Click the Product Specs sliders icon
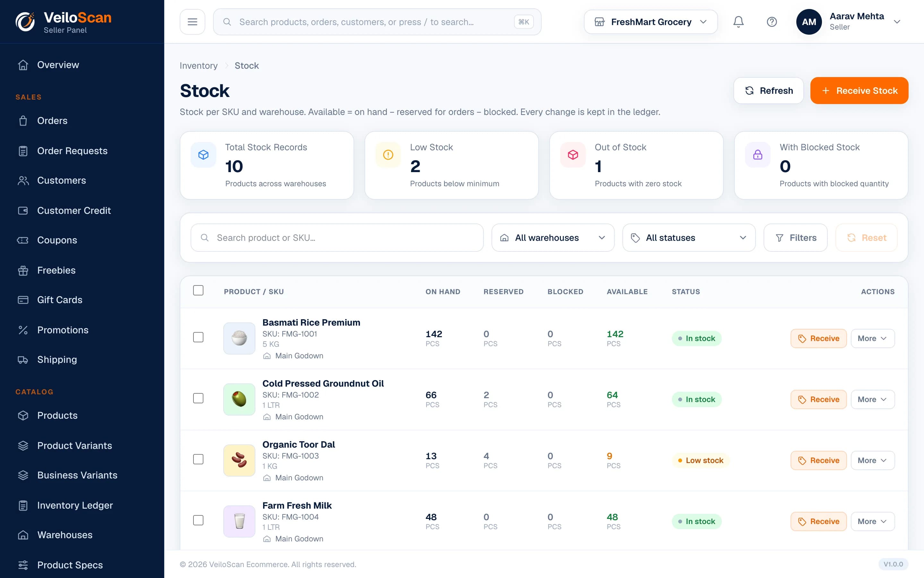 pyautogui.click(x=23, y=565)
